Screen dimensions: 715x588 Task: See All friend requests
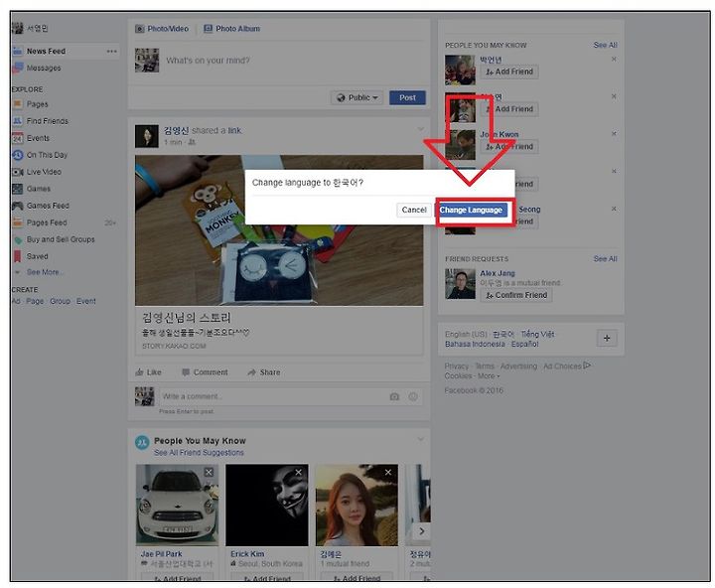tap(605, 258)
